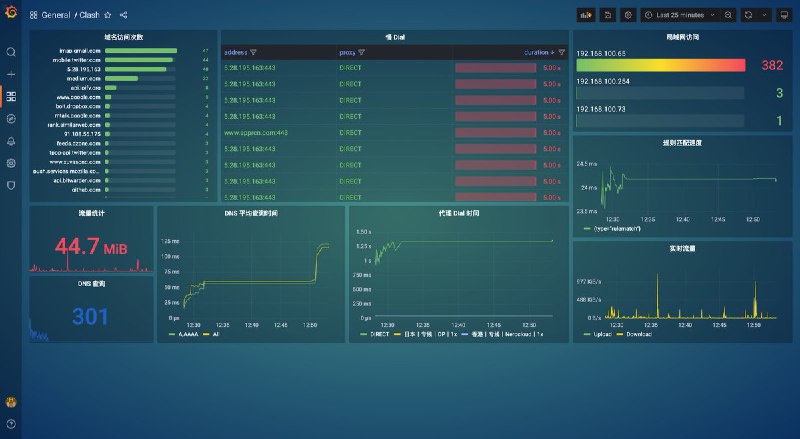This screenshot has height=439, width=800.
Task: Share the dashboard via share icon
Action: (x=123, y=15)
